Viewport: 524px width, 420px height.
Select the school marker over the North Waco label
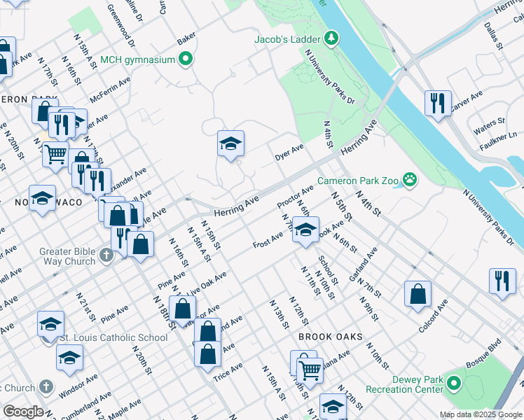point(42,199)
